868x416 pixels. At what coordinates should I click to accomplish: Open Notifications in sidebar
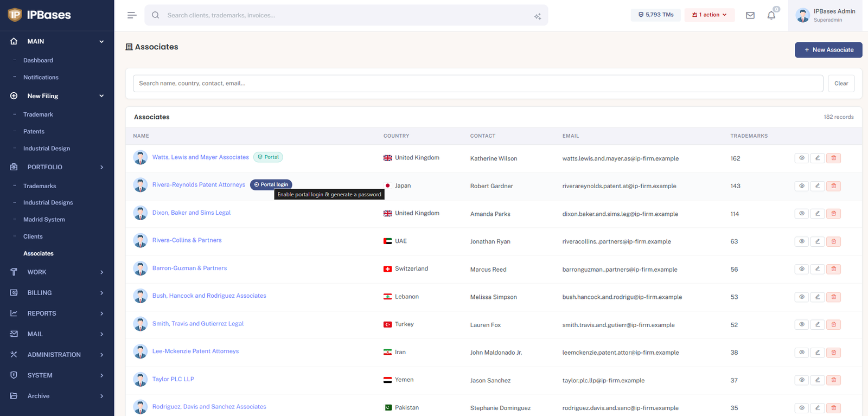(41, 78)
